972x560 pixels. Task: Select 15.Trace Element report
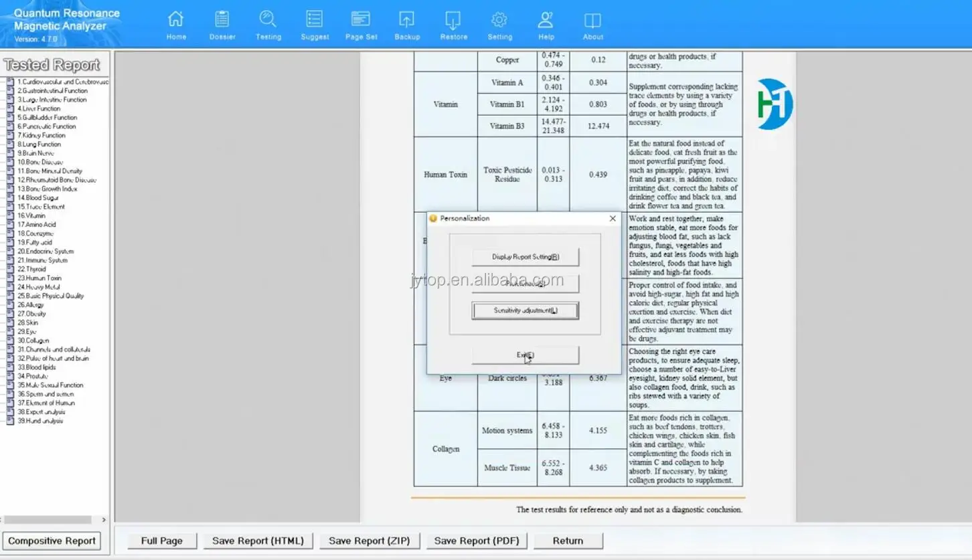coord(41,207)
